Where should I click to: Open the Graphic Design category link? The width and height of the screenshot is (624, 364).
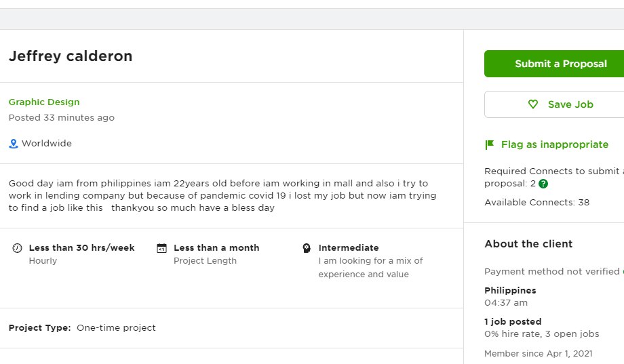click(x=44, y=102)
